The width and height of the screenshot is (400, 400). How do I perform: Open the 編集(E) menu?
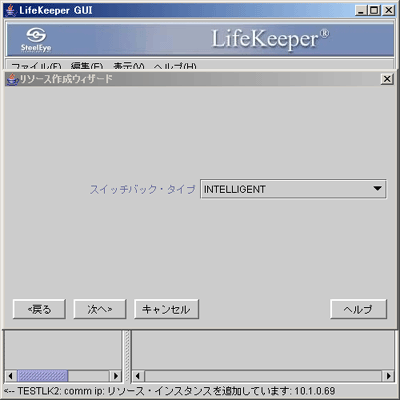point(87,66)
